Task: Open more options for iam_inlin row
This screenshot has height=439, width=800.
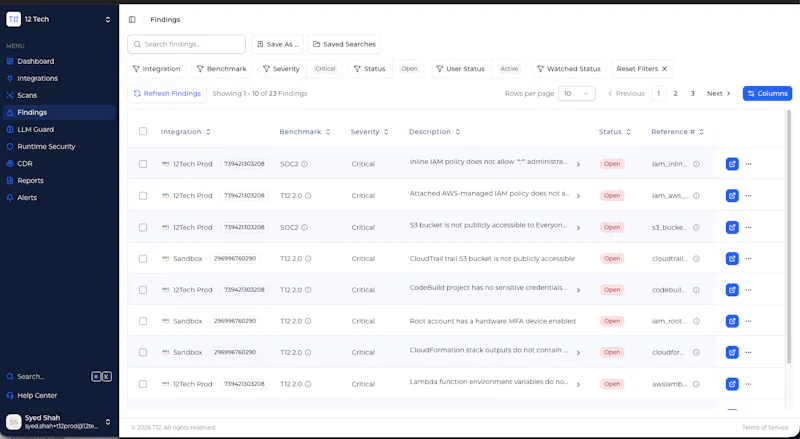Action: (x=748, y=164)
